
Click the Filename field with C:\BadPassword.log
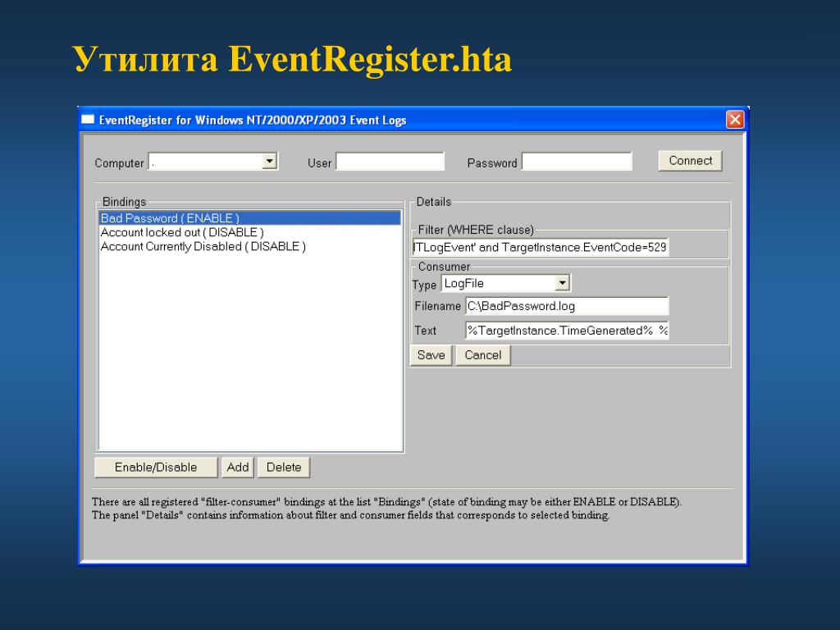[x=566, y=306]
